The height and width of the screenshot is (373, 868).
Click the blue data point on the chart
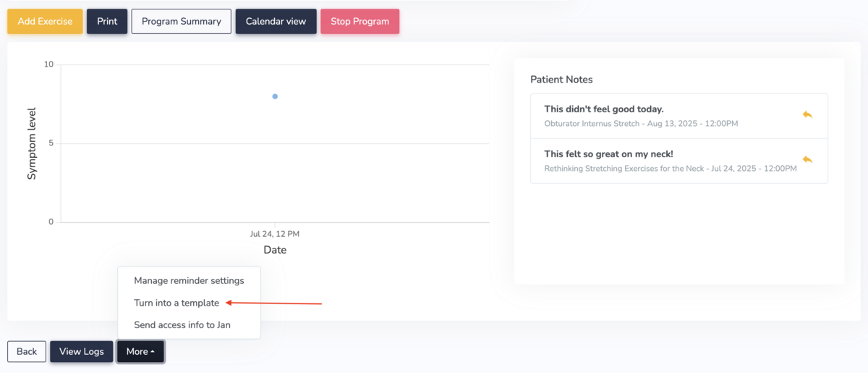275,96
